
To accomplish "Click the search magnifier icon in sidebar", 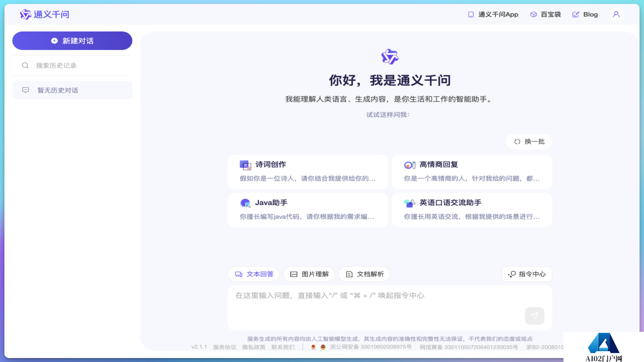I will [x=25, y=66].
